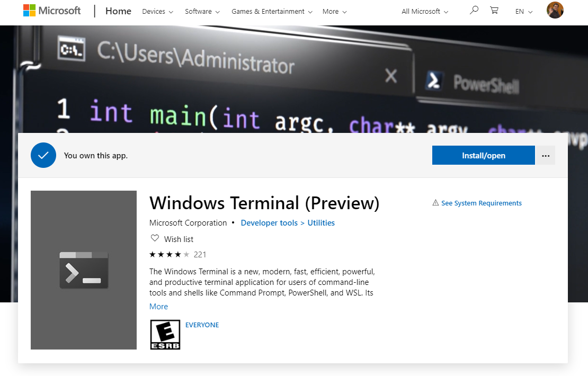Screen dimensions: 588x376
Task: Click the Install/open button
Action: 483,155
